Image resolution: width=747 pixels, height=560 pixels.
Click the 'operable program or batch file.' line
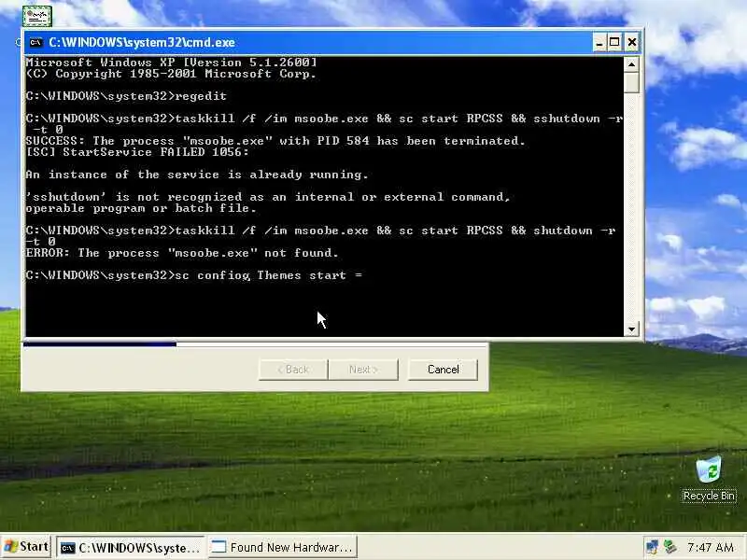point(141,208)
